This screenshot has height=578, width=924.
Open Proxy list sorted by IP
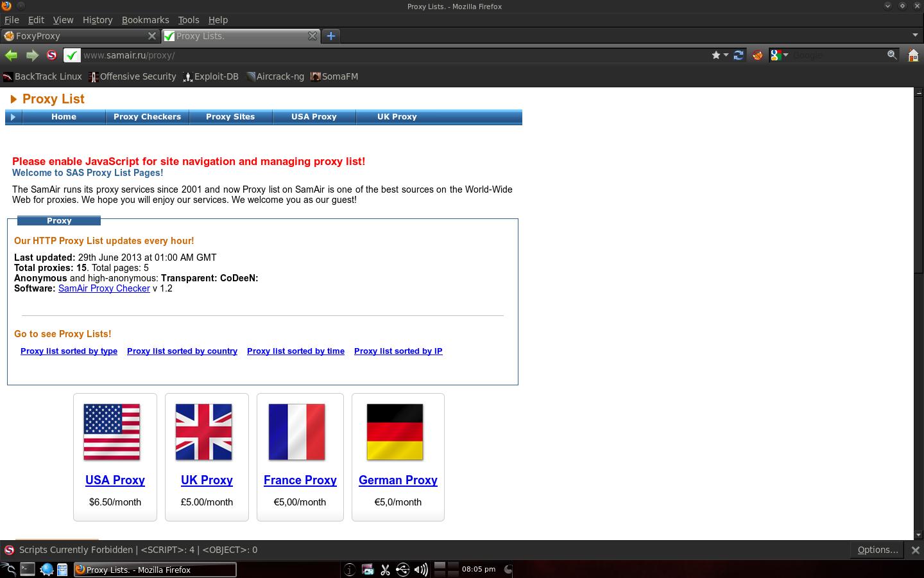(398, 351)
